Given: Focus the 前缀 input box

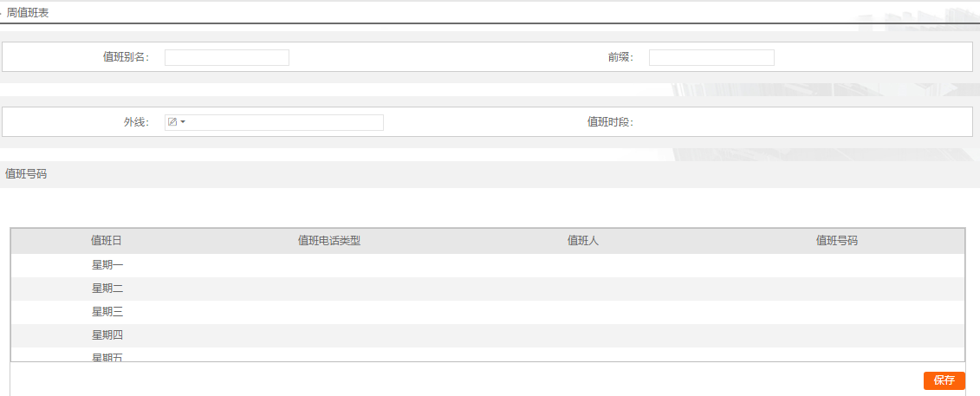Looking at the screenshot, I should [711, 57].
